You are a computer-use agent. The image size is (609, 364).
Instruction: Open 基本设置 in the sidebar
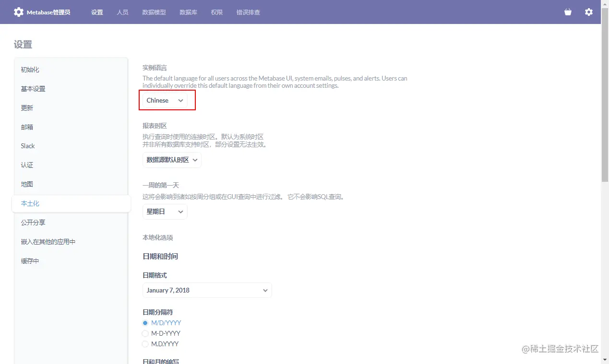[x=71, y=89]
